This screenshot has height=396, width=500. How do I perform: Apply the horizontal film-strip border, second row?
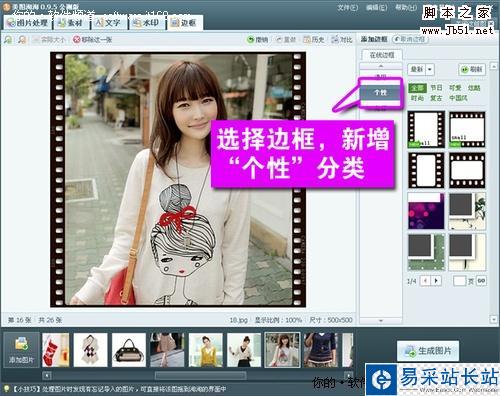pos(467,170)
